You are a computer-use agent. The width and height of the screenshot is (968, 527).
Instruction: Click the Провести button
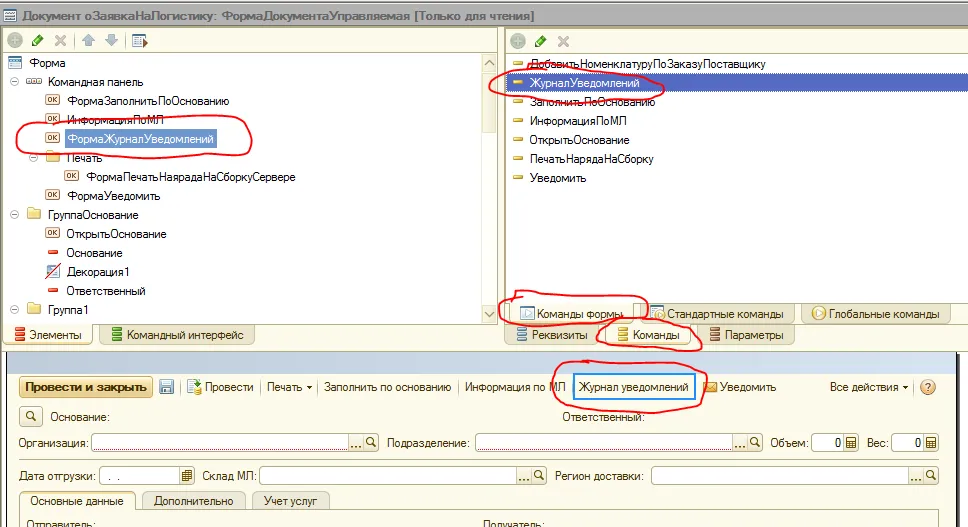click(220, 387)
